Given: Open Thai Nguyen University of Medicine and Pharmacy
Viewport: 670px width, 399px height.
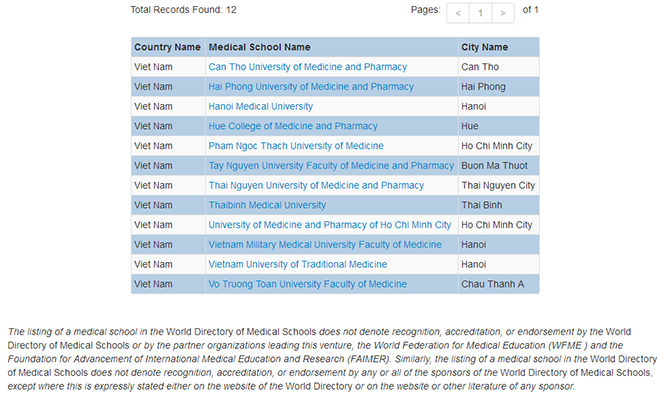Looking at the screenshot, I should pos(316,185).
